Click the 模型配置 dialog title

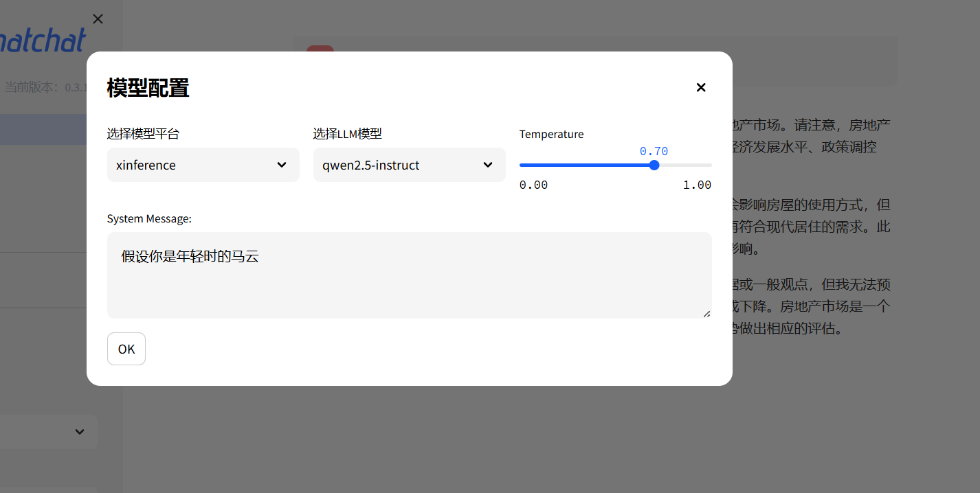click(148, 88)
